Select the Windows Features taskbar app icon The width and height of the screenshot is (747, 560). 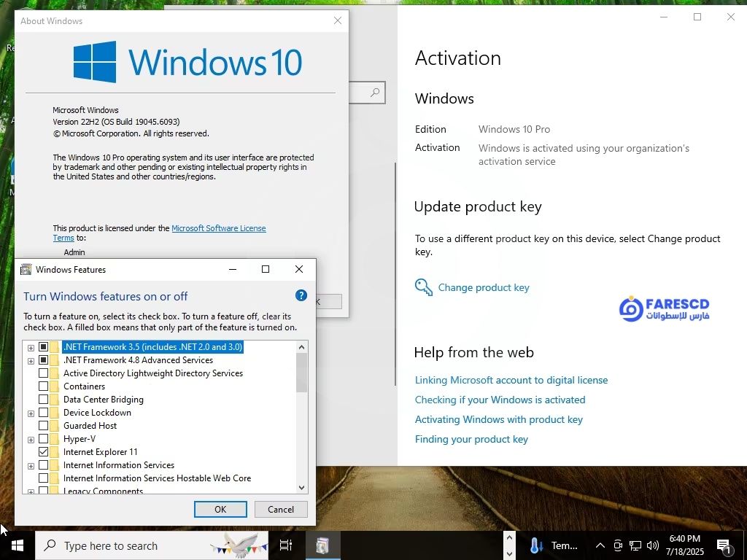(x=322, y=545)
